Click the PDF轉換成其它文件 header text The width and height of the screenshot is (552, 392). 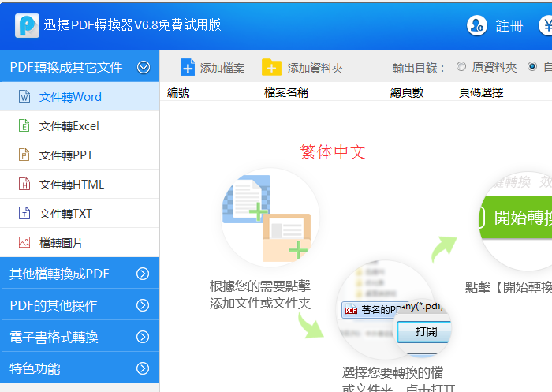point(66,67)
